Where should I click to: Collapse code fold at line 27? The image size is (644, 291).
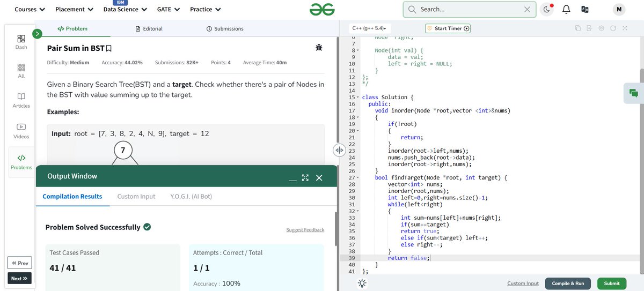tap(357, 177)
